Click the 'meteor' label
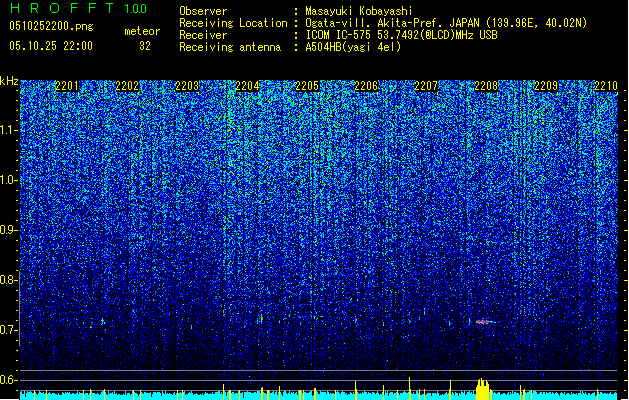Image resolution: width=629 pixels, height=400 pixels. pyautogui.click(x=142, y=31)
